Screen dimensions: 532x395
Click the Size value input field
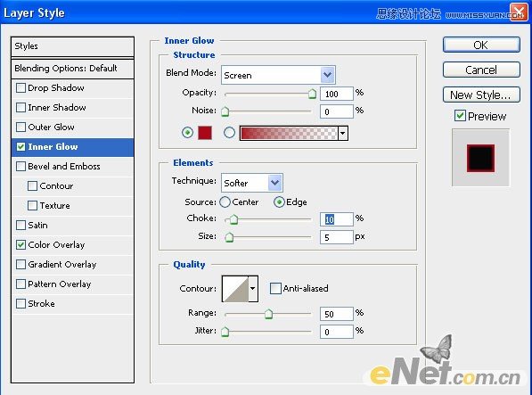[x=336, y=237]
